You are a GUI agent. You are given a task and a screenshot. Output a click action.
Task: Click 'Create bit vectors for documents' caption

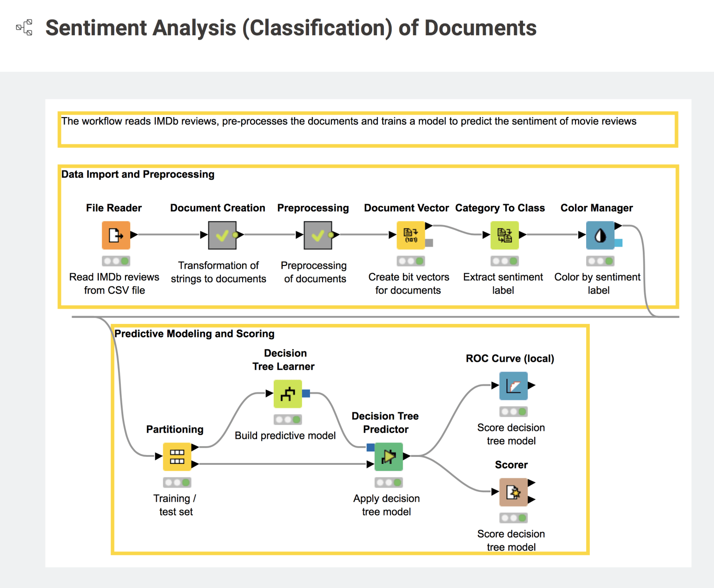tap(409, 284)
